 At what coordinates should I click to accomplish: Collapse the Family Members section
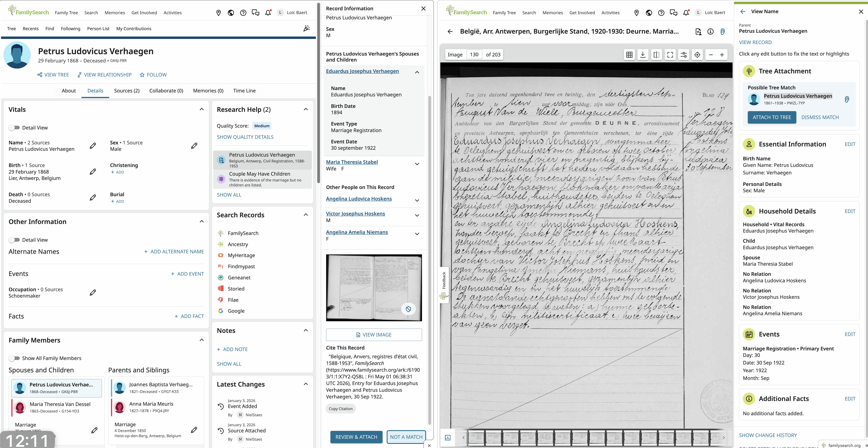click(x=201, y=340)
